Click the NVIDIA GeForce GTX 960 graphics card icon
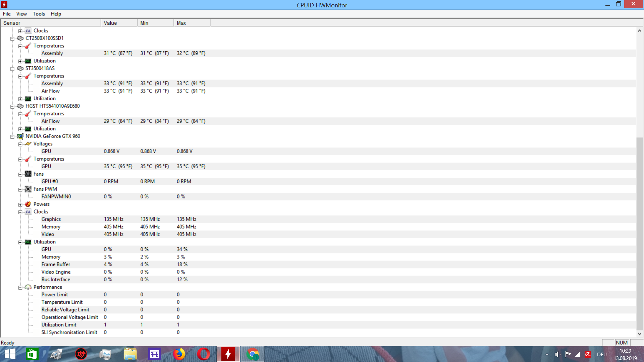644x362 pixels. click(x=20, y=136)
